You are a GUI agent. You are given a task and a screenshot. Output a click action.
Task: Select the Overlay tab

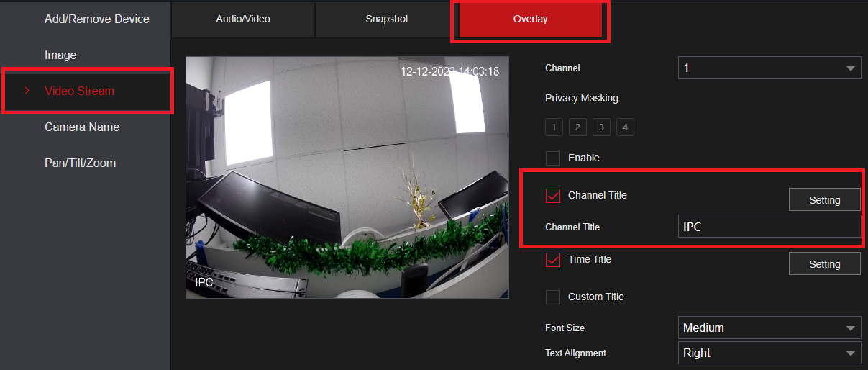[531, 19]
